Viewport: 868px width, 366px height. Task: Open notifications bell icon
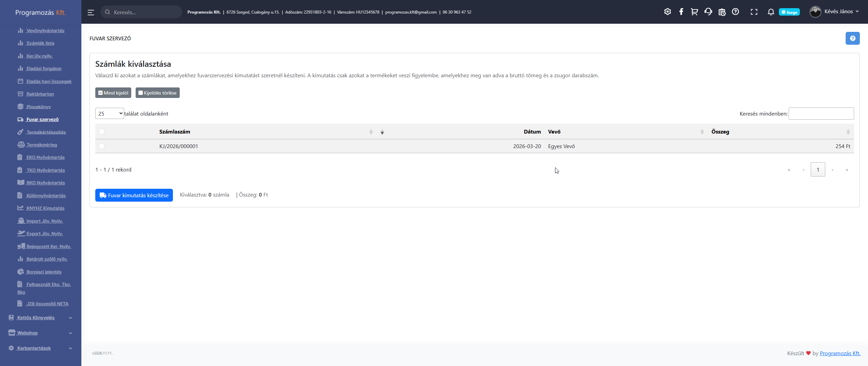click(x=771, y=12)
